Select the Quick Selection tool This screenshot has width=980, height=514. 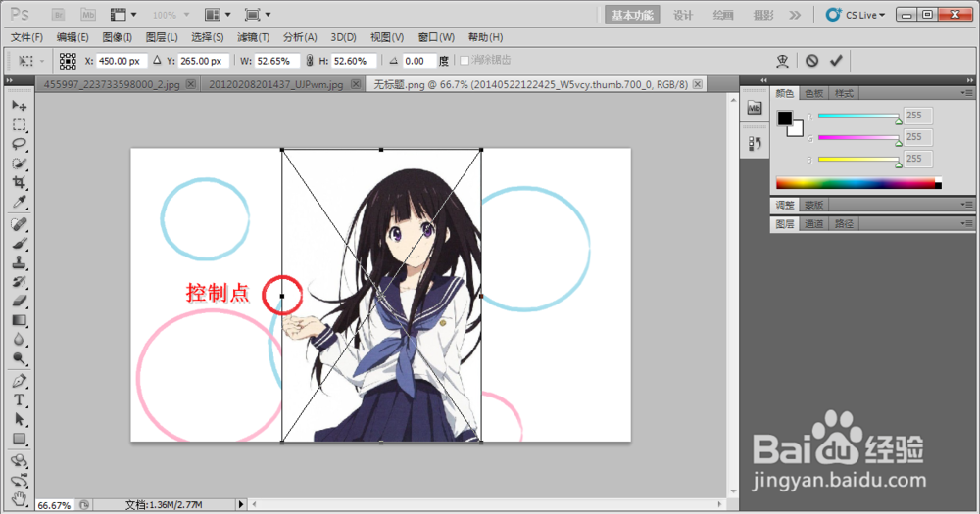pos(20,164)
